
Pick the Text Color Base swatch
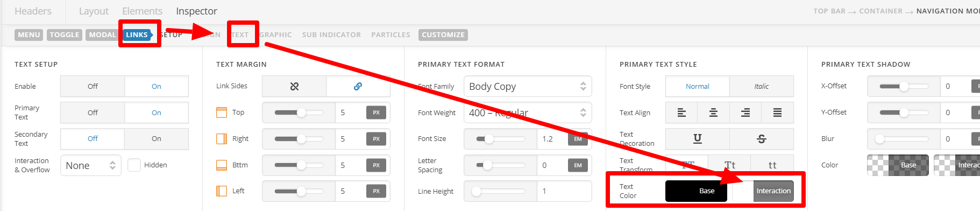tap(696, 191)
